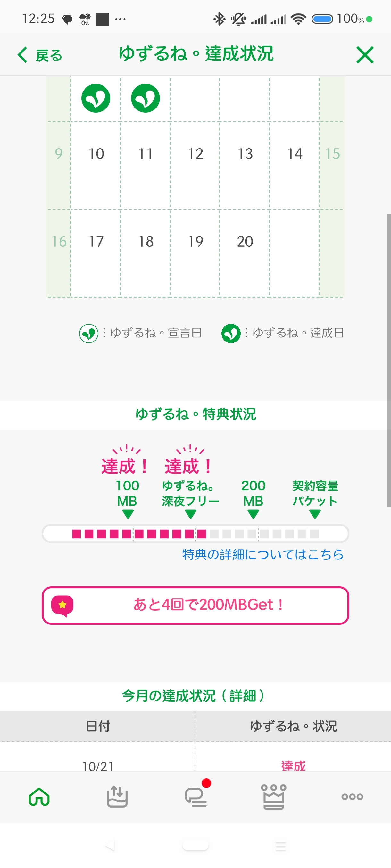Tap the 日付 column header

pos(98,726)
